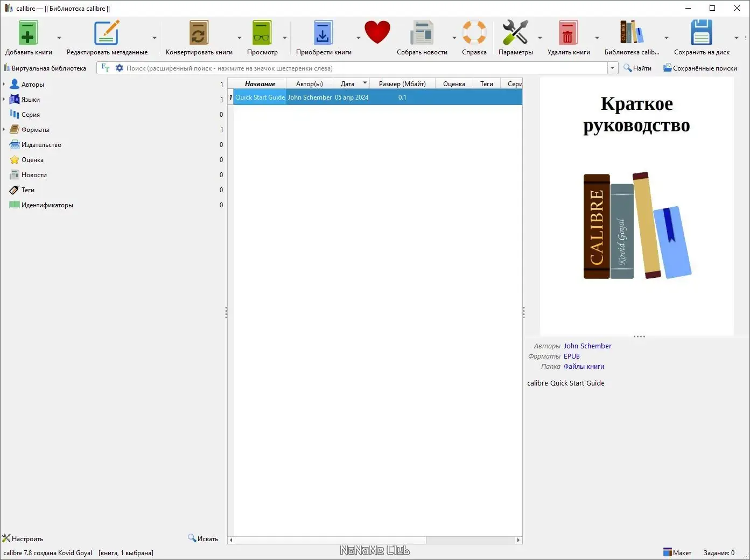Click the Новости newspaper icon
This screenshot has width=750, height=560.
pos(15,174)
